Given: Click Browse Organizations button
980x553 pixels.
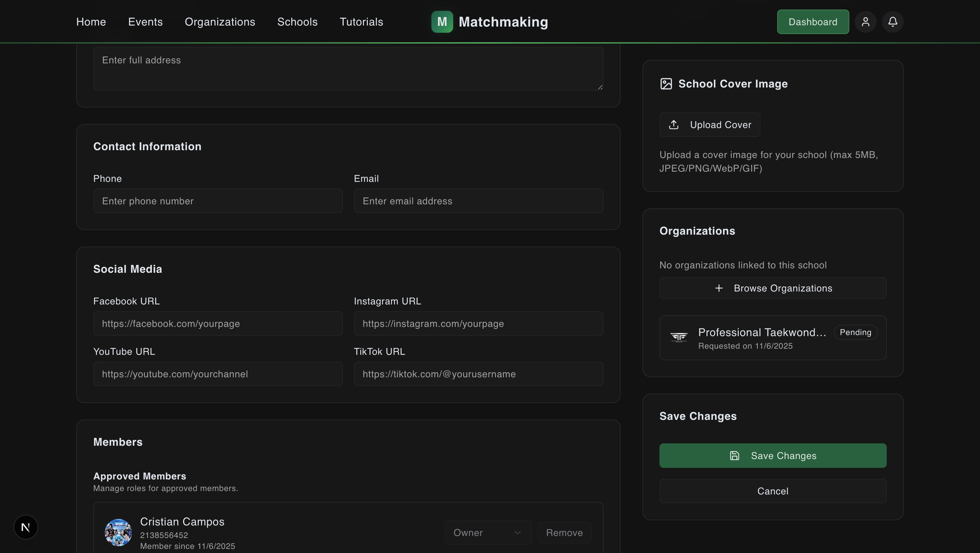Looking at the screenshot, I should (x=773, y=288).
